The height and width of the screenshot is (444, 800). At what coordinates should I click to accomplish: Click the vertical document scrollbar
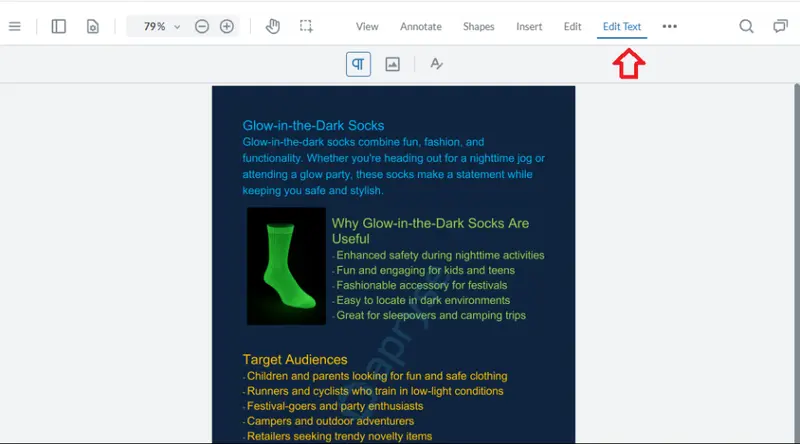point(797,263)
